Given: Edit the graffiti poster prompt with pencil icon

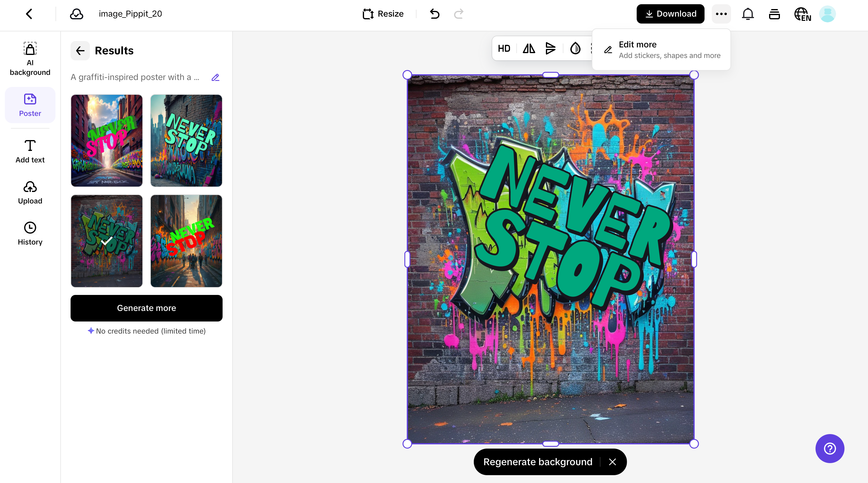Looking at the screenshot, I should pyautogui.click(x=215, y=77).
